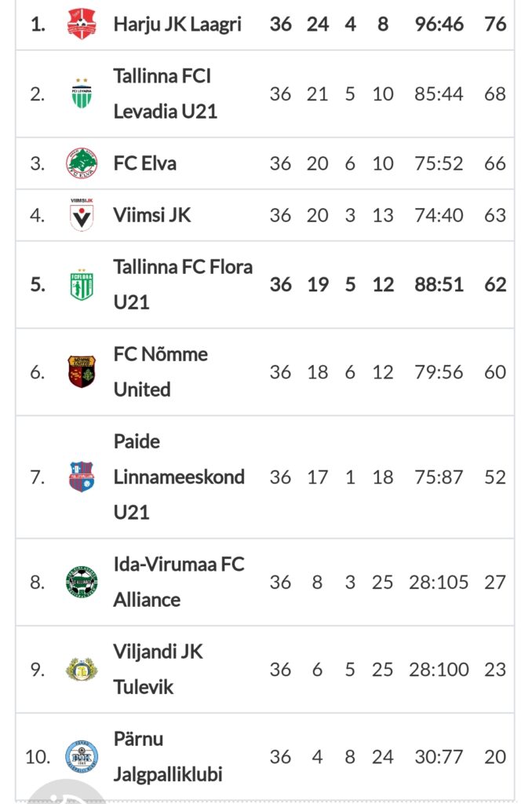Click the Ida-Virumaa FC Alliance round logo

[x=82, y=582]
